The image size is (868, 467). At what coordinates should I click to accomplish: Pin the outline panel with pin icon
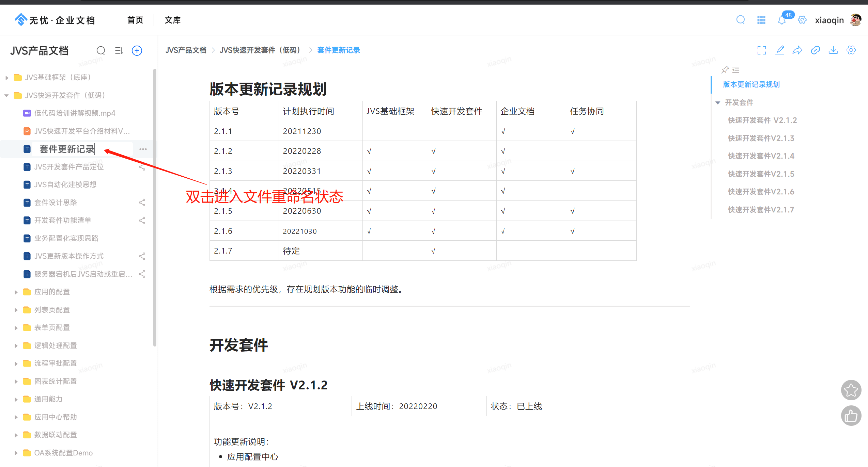point(725,70)
